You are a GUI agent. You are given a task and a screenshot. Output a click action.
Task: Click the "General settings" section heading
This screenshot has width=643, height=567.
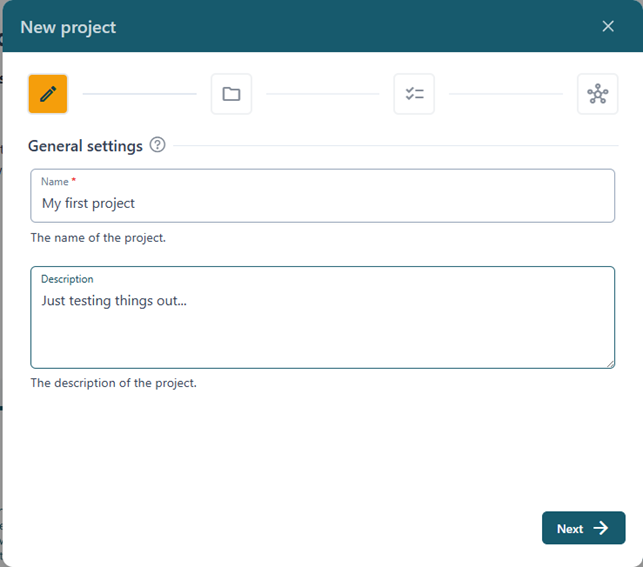pos(85,146)
